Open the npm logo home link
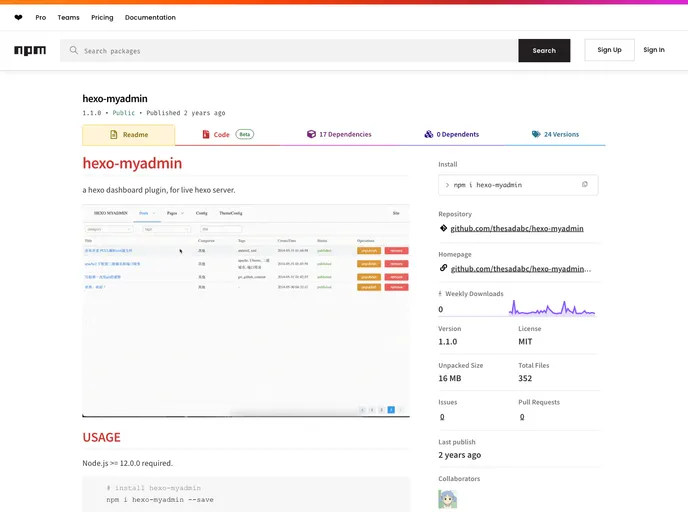 point(30,50)
